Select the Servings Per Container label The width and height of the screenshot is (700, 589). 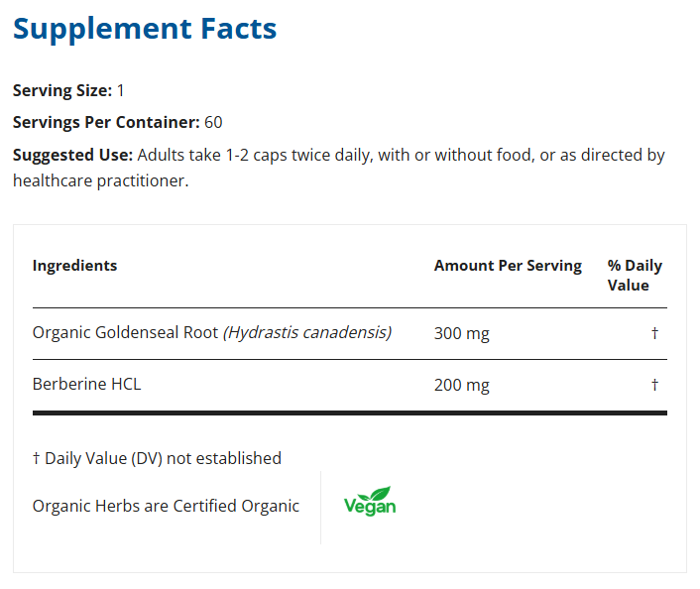106,123
